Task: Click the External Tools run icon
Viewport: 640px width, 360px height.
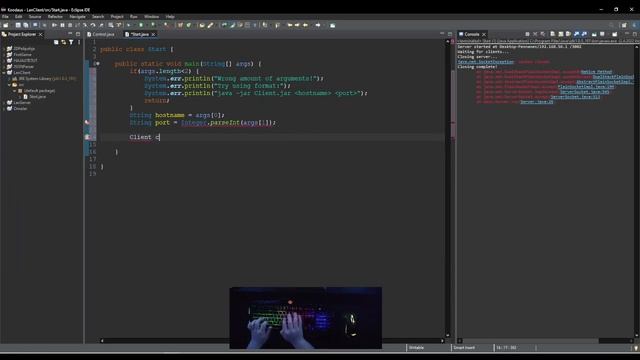Action: (166, 25)
